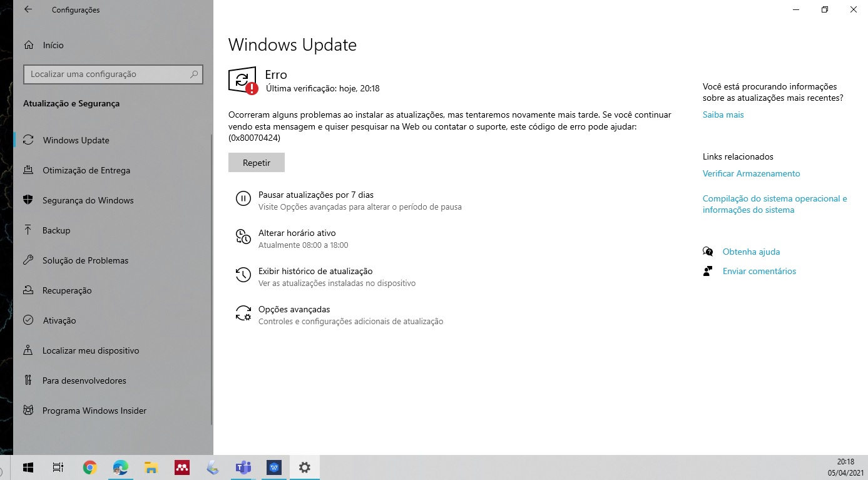This screenshot has width=868, height=480.
Task: Click the Úlitma verificação: hoje, 20:18 text
Action: [323, 88]
